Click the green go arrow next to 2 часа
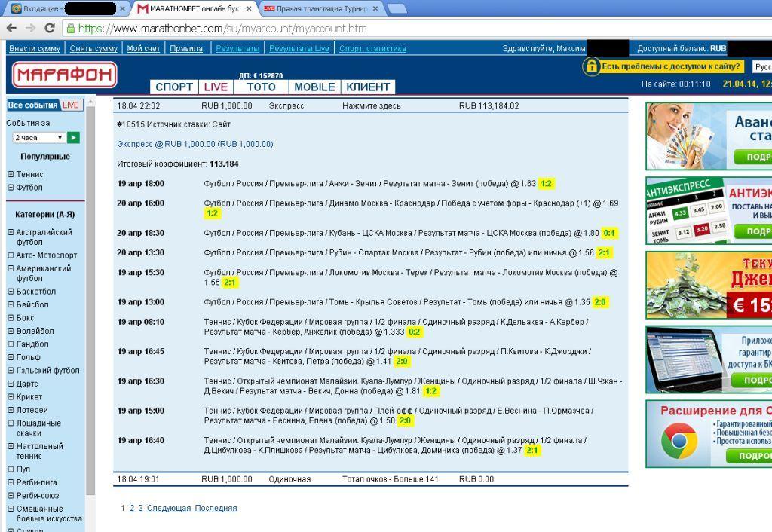This screenshot has width=772, height=532. 73,137
